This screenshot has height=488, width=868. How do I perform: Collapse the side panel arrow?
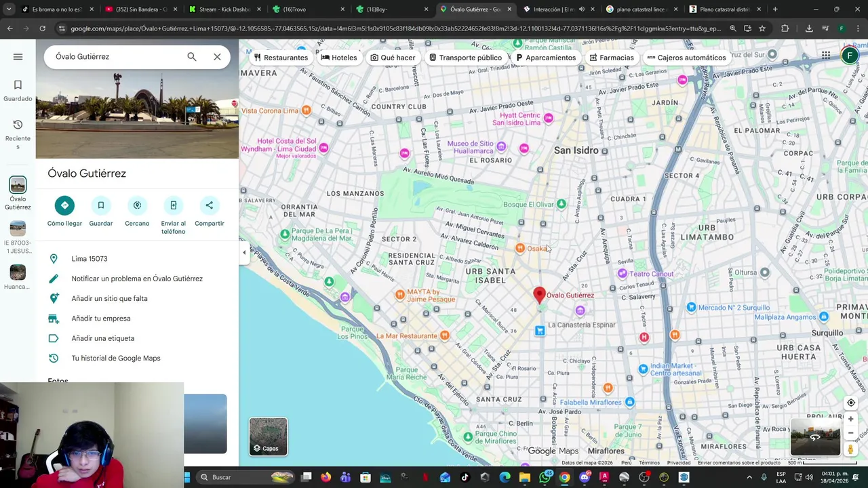pos(244,253)
